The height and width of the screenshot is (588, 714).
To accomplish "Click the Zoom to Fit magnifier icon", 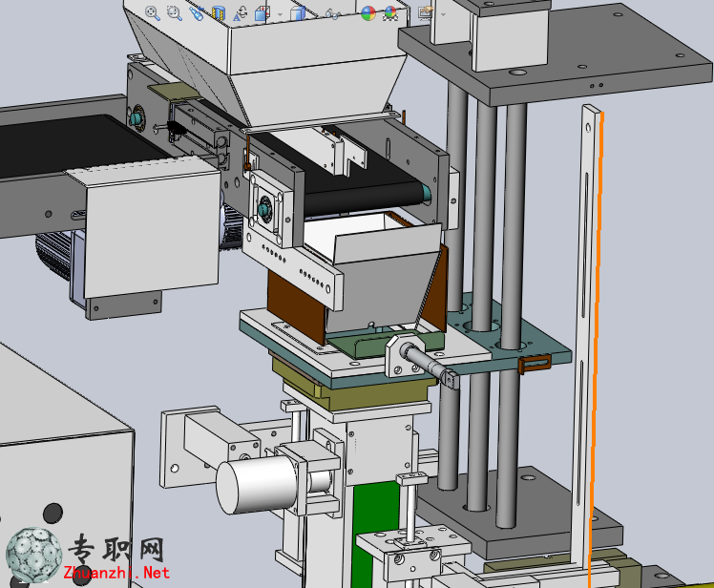I will [x=153, y=13].
